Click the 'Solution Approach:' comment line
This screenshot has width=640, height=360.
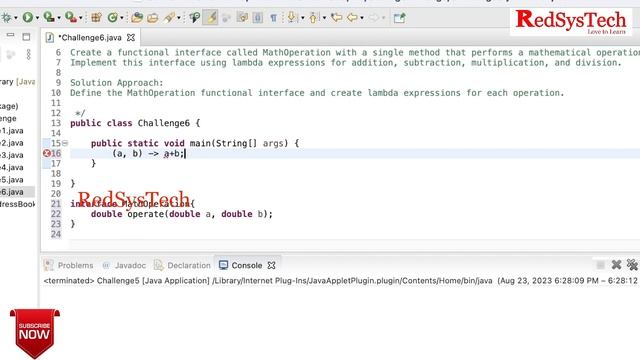pyautogui.click(x=116, y=83)
